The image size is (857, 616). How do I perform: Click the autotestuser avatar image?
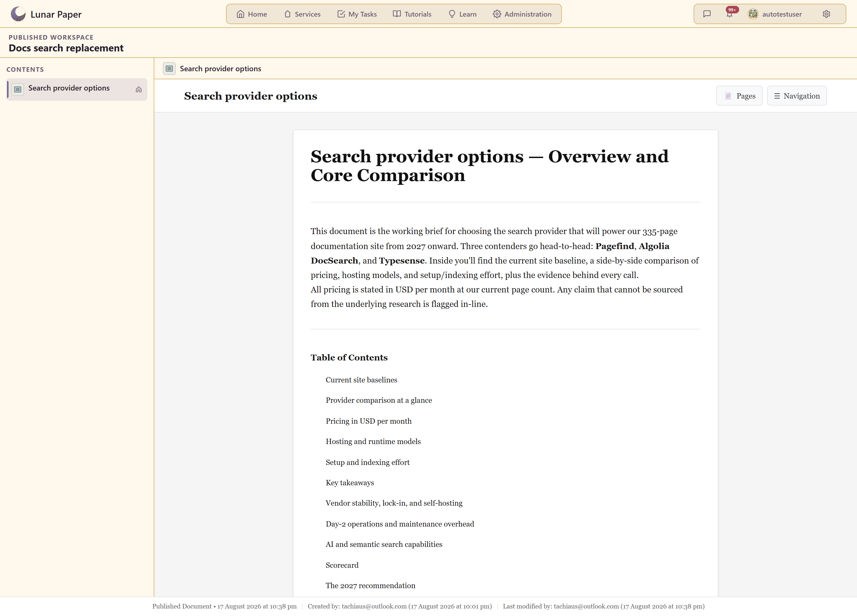[x=753, y=14]
